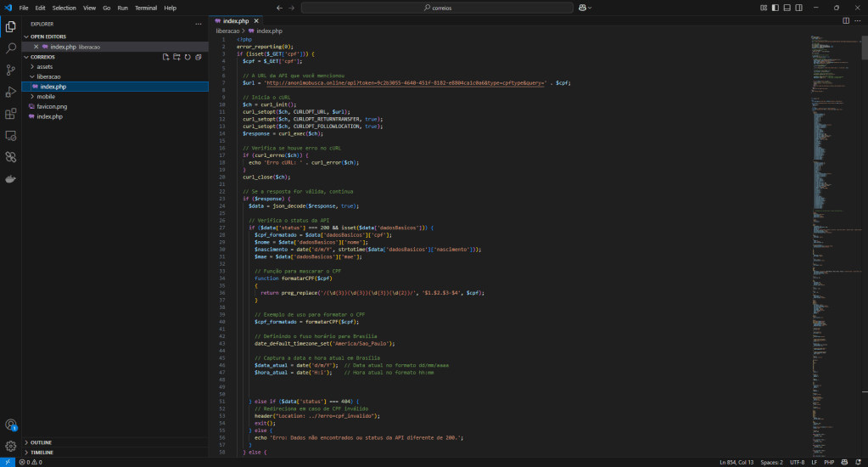
Task: Toggle the secondary side bar visibility
Action: (x=798, y=8)
